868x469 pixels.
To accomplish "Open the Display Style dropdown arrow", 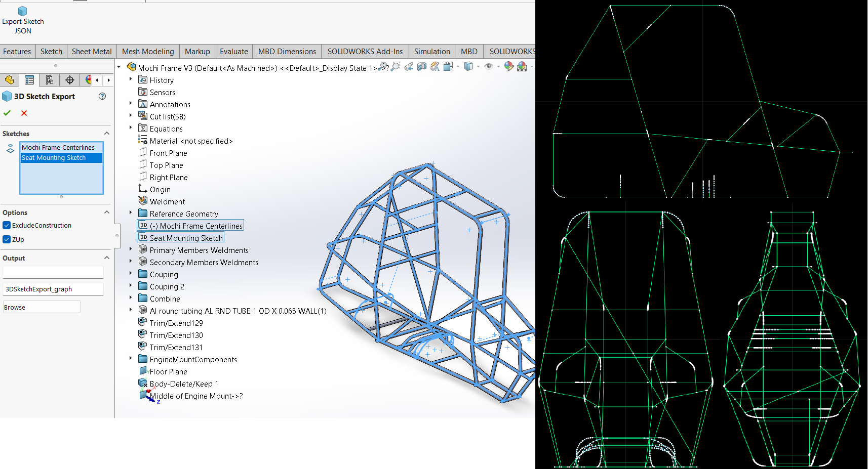I will click(478, 67).
